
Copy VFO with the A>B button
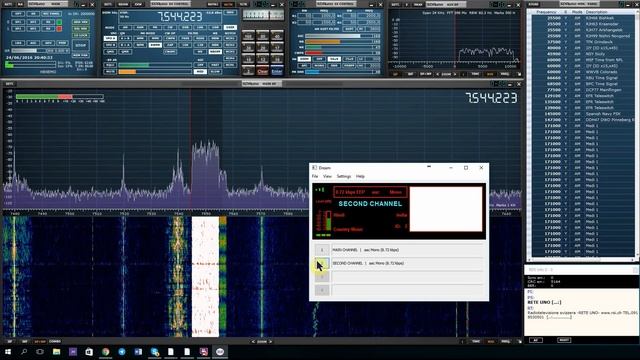click(x=125, y=38)
